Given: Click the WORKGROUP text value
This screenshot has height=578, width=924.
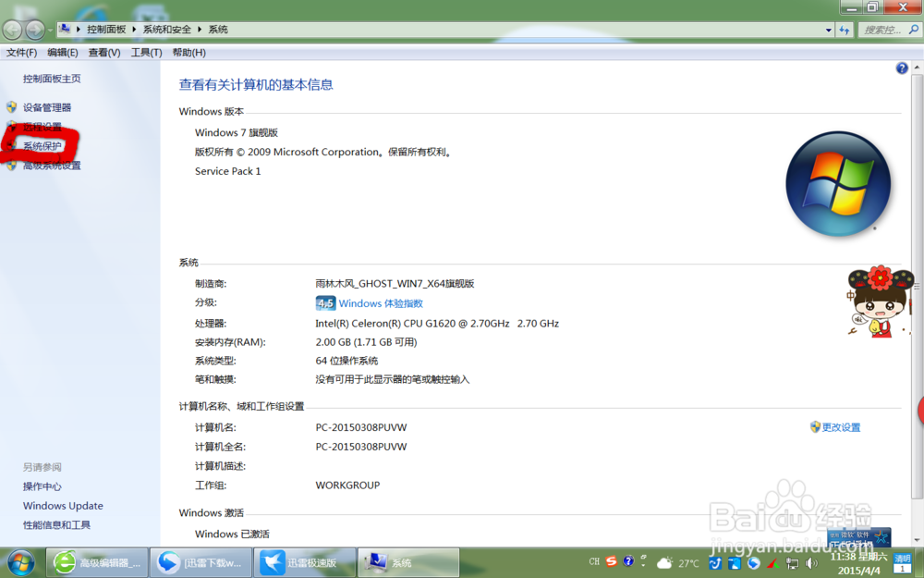Looking at the screenshot, I should pos(347,485).
